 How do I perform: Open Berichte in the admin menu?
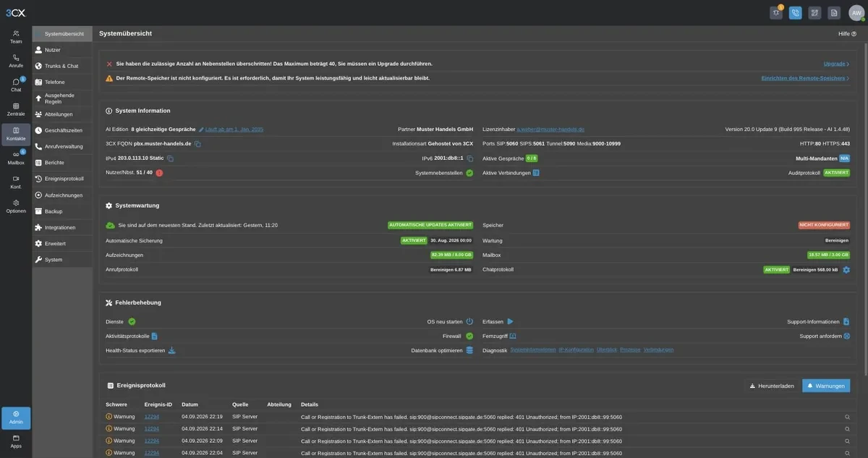62,163
